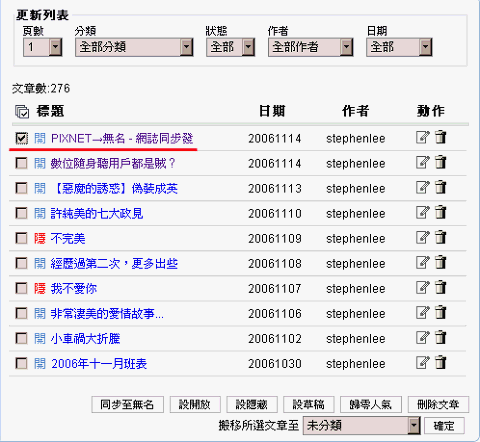480x442 pixels.
Task: Click the select-all icon beside 標題 header
Action: pyautogui.click(x=22, y=111)
